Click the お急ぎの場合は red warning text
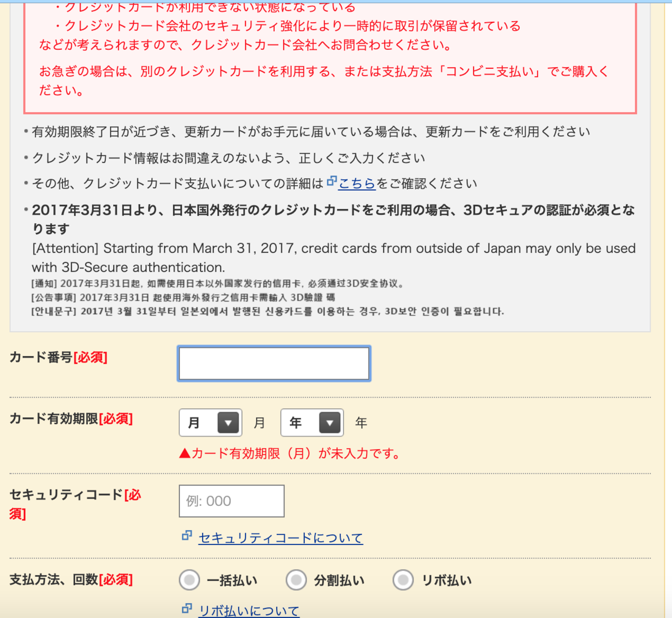 (324, 81)
